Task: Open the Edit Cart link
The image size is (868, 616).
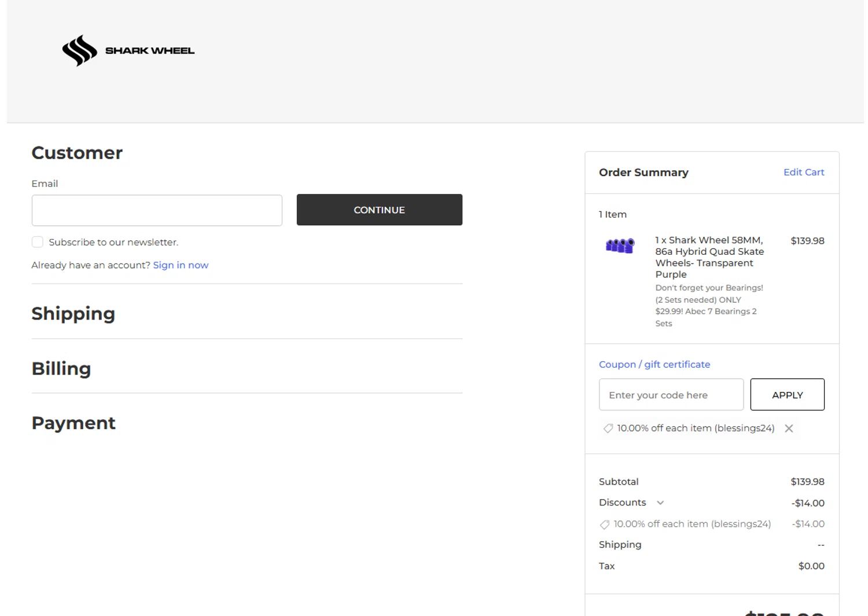Action: 804,172
